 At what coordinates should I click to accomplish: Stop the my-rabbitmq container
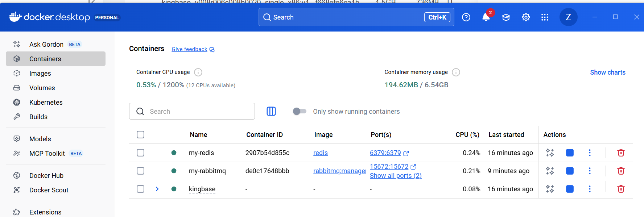coord(570,171)
